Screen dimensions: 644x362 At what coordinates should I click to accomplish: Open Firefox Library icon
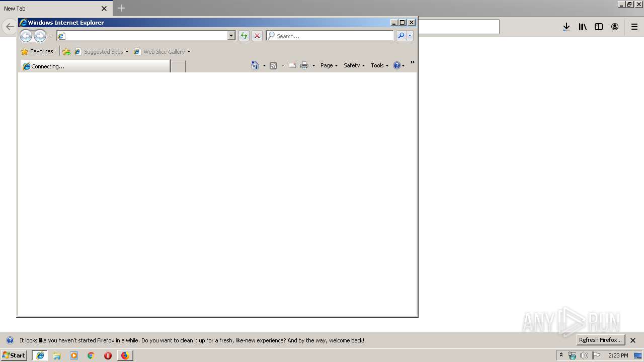click(583, 27)
